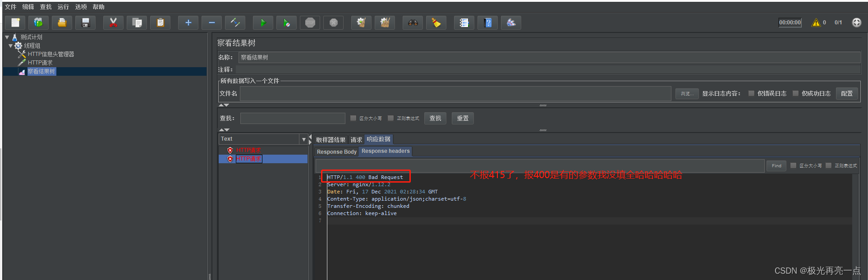Image resolution: width=868 pixels, height=280 pixels.
Task: Open a test plan file
Action: [62, 23]
